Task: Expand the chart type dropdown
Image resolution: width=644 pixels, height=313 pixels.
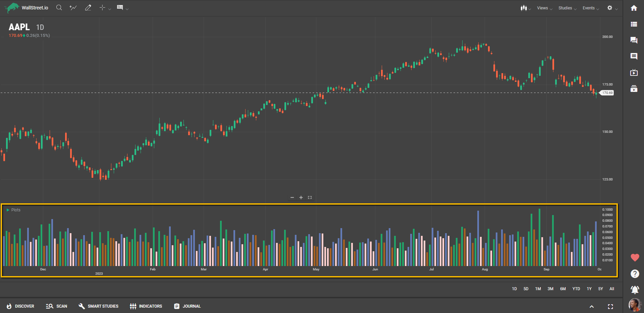Action: (x=525, y=8)
